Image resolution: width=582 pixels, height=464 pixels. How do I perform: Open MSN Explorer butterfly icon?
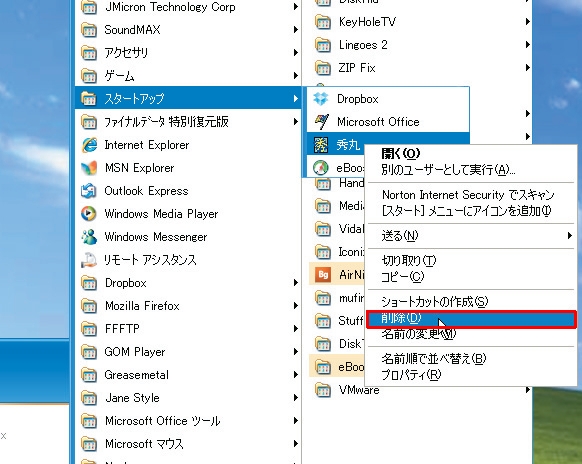click(89, 168)
